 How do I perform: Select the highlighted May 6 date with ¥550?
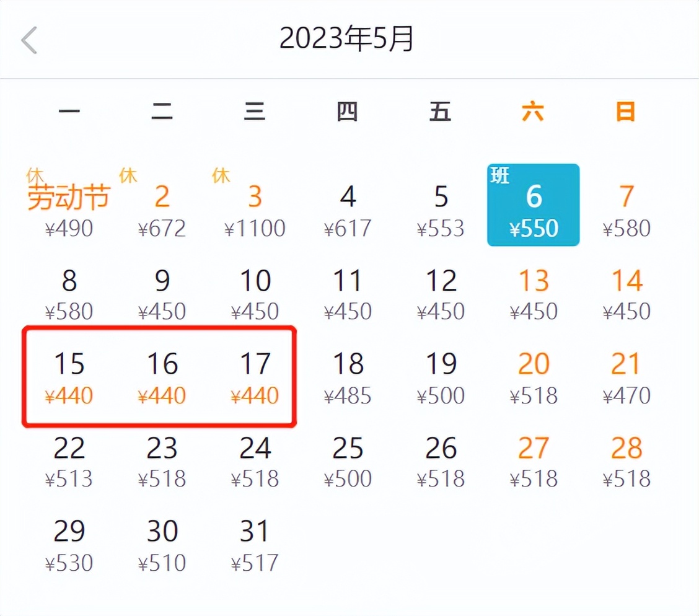pyautogui.click(x=534, y=205)
